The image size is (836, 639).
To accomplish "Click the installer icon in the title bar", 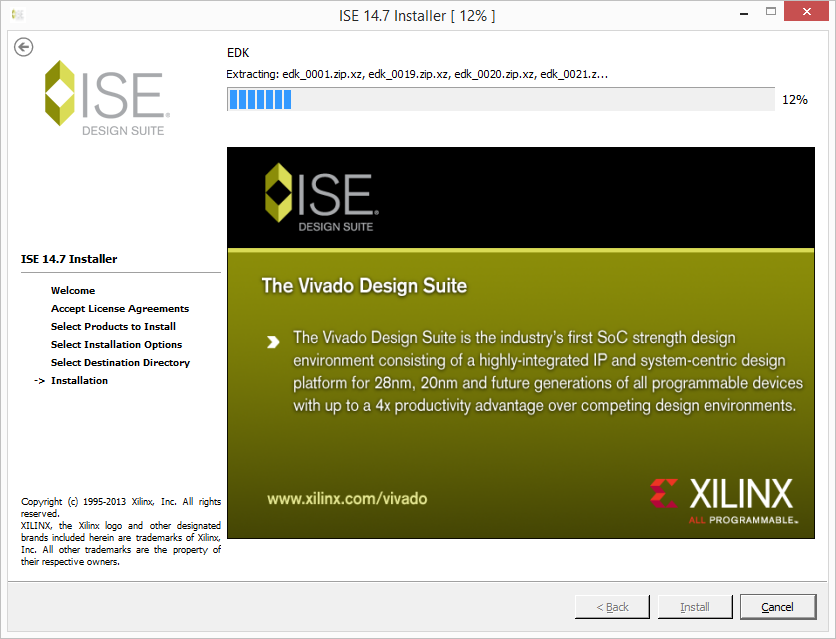I will click(x=18, y=15).
